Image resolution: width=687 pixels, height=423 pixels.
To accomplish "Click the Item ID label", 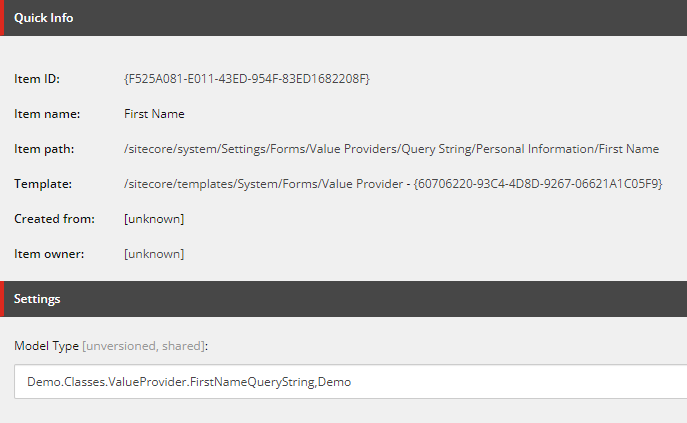I will point(37,79).
